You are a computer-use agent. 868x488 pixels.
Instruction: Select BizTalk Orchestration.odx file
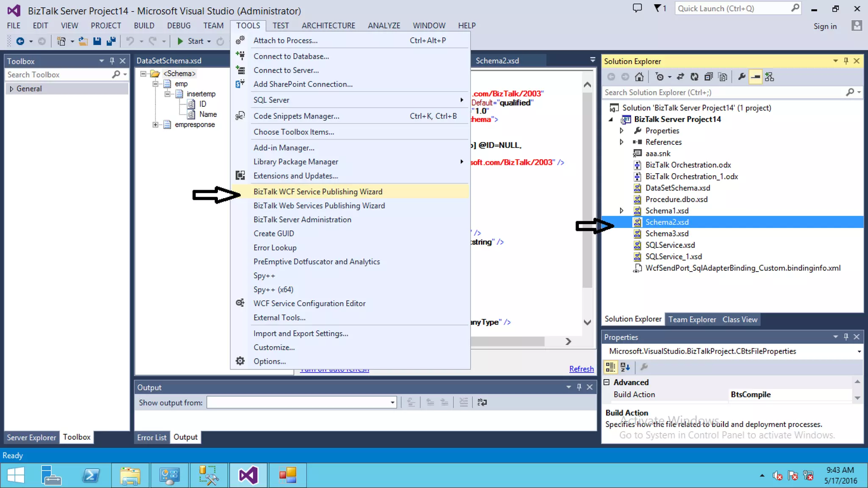point(688,165)
